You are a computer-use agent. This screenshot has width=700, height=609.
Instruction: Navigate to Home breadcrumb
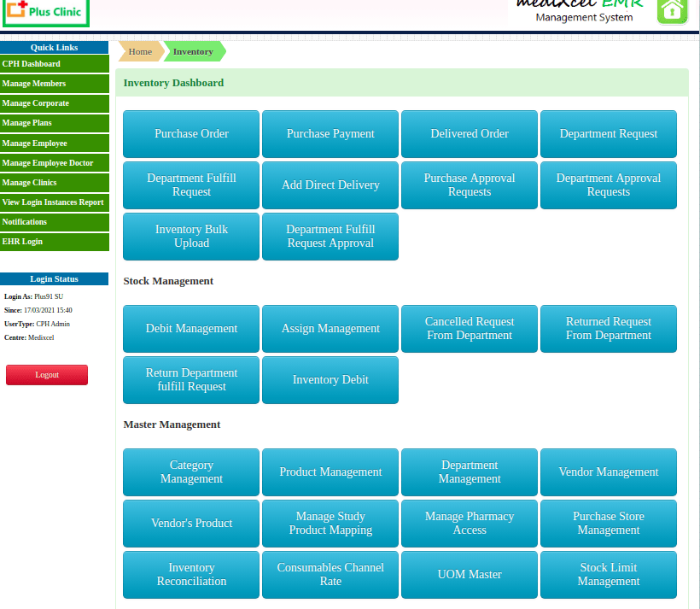(x=140, y=52)
